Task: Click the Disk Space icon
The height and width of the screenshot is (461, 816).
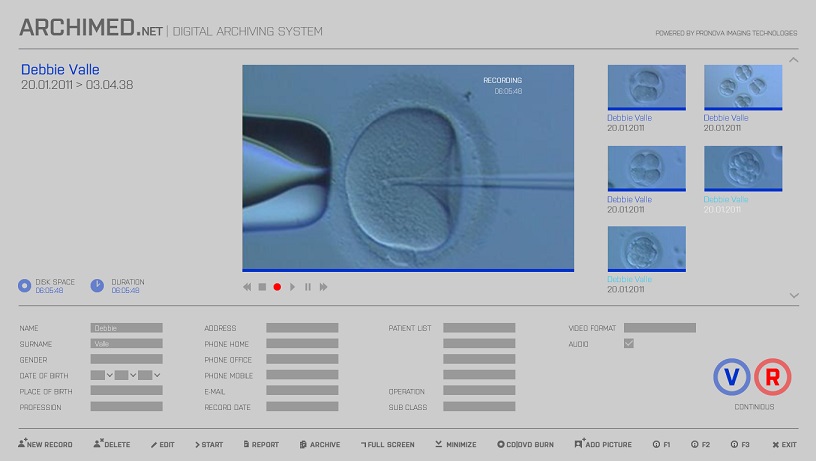Action: tap(25, 285)
